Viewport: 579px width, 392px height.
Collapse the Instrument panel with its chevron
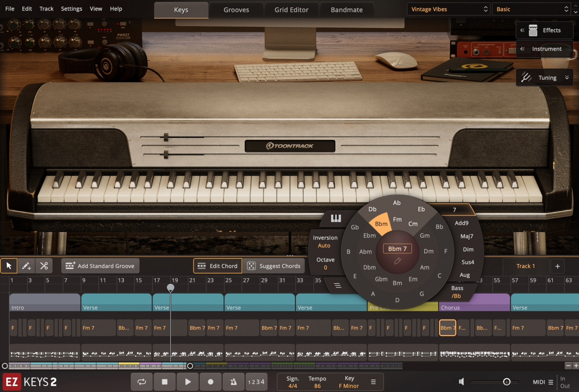(522, 49)
